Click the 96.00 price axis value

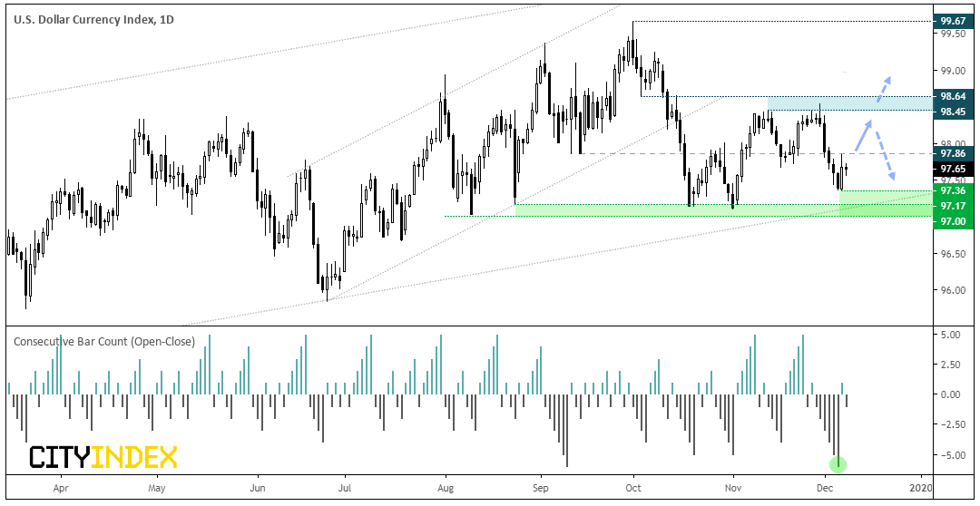pos(953,290)
